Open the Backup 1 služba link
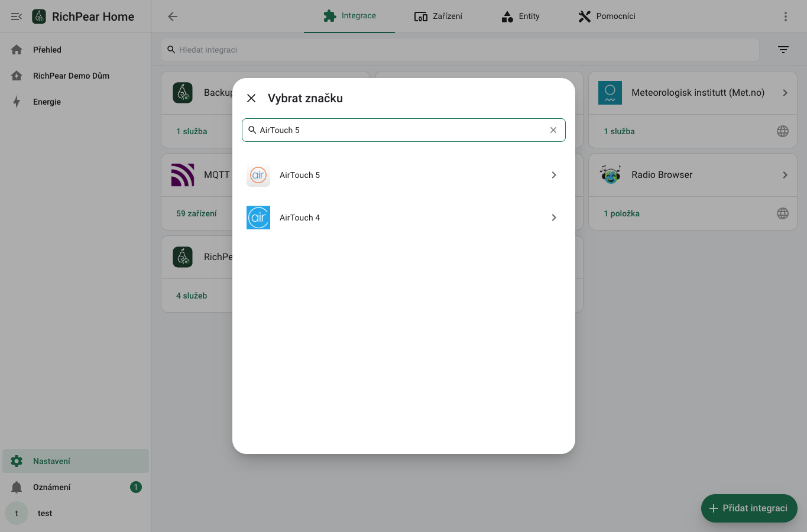 [x=192, y=131]
